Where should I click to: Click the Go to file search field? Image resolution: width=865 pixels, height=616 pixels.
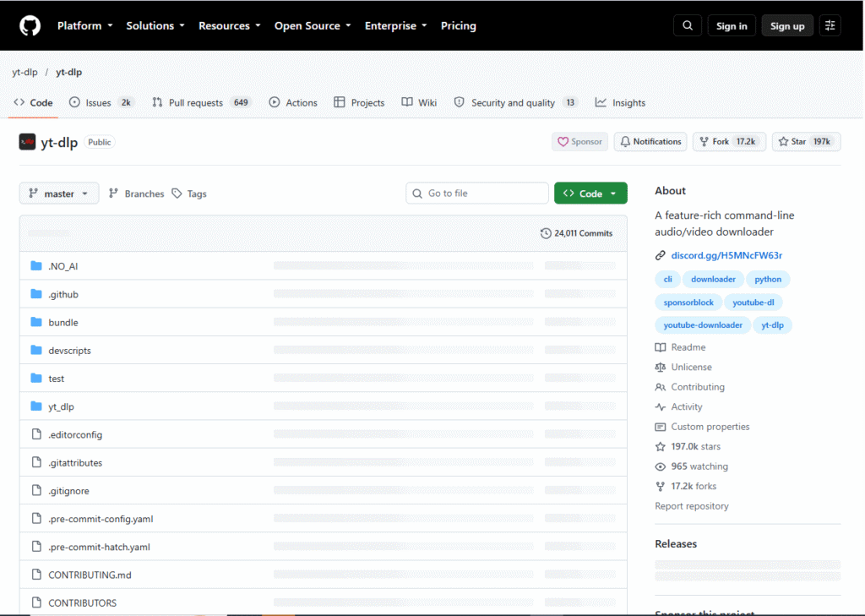pyautogui.click(x=477, y=194)
